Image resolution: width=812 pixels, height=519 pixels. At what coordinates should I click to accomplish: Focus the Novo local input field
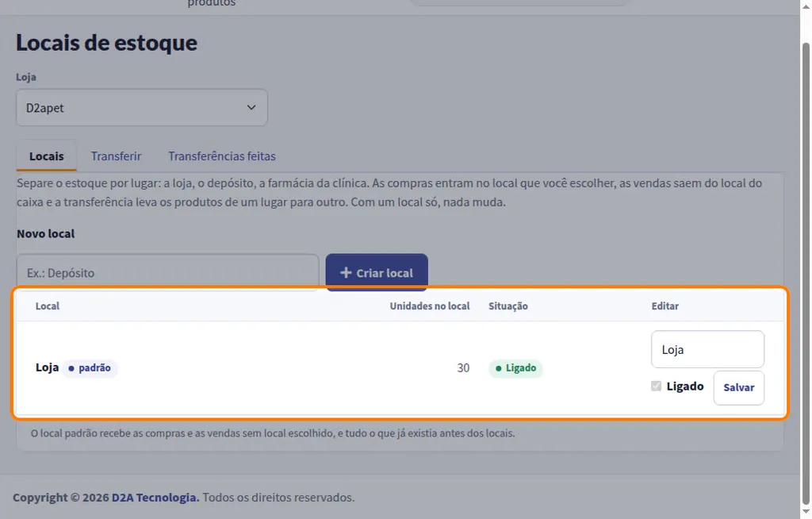pyautogui.click(x=168, y=273)
